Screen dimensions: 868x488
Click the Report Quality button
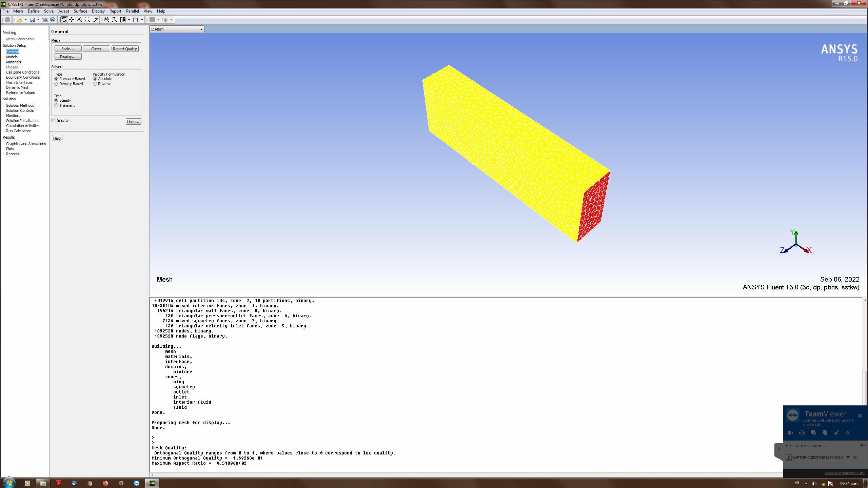click(125, 49)
